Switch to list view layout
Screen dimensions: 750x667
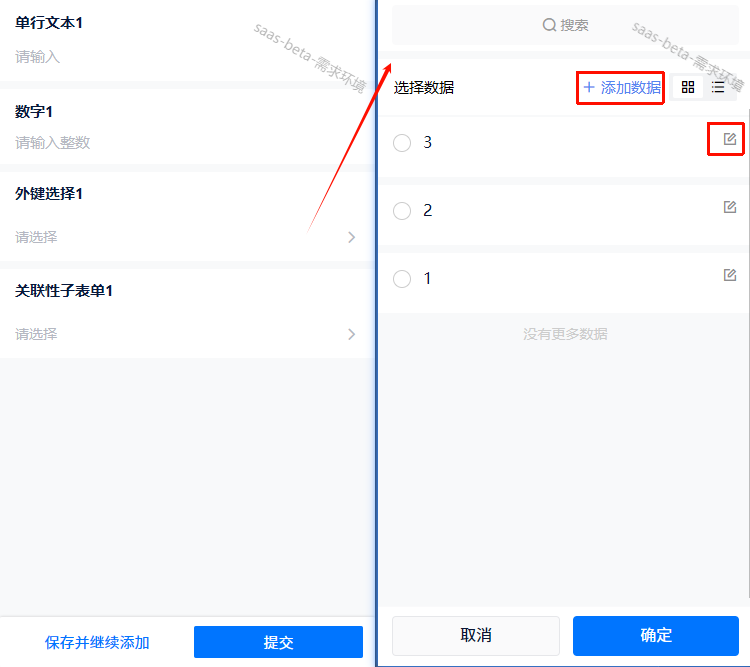click(x=718, y=88)
